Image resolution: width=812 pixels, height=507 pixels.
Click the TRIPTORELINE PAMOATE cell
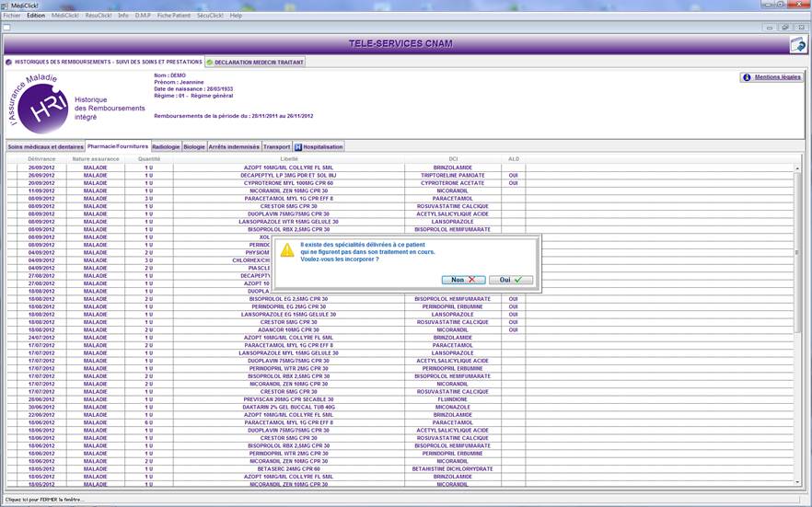tap(453, 176)
